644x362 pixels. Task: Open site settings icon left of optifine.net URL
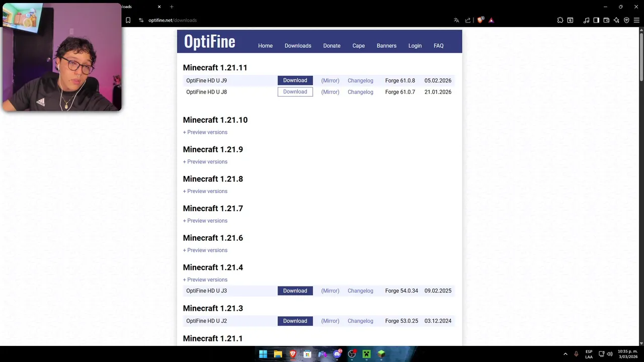coord(141,20)
